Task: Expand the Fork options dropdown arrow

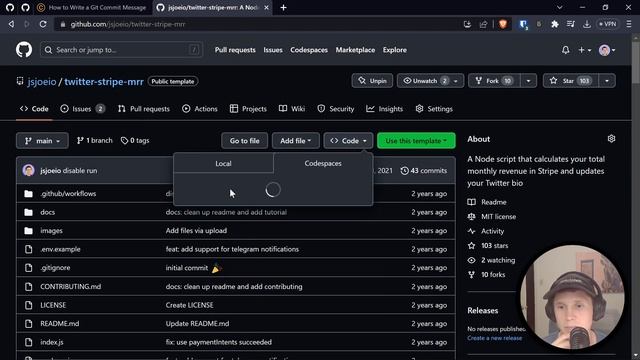Action: 529,81
